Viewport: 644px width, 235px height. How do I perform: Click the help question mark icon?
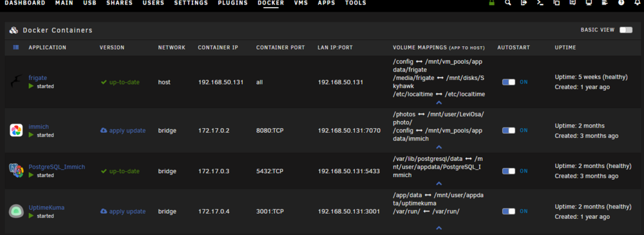pos(621,3)
